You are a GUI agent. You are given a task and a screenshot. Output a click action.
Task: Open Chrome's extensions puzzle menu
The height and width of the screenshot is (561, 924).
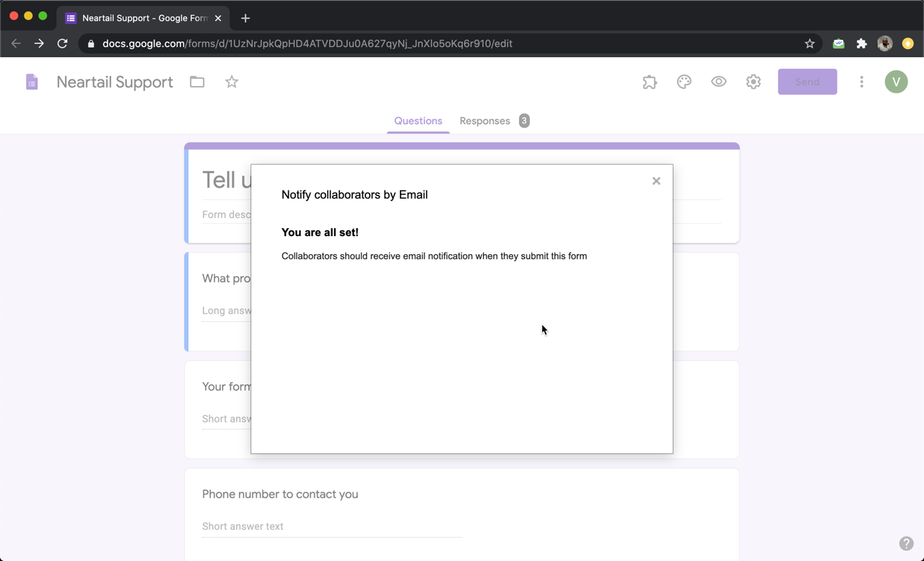[x=861, y=43]
